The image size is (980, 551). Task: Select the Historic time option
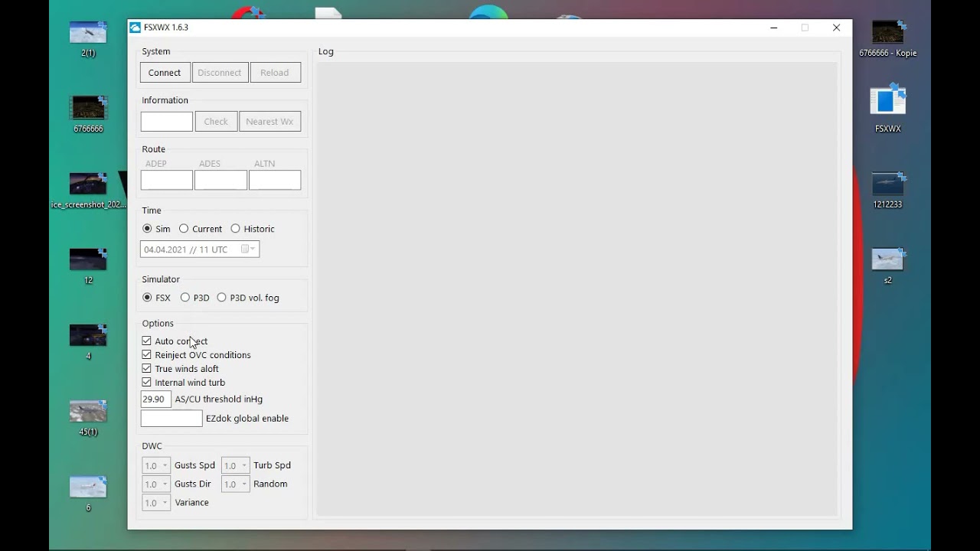(253, 229)
